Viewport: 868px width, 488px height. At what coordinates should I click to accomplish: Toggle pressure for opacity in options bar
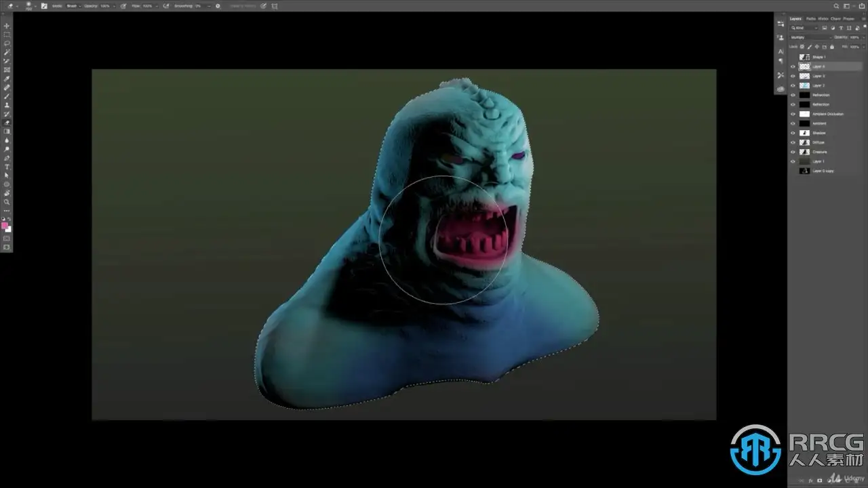tap(123, 5)
